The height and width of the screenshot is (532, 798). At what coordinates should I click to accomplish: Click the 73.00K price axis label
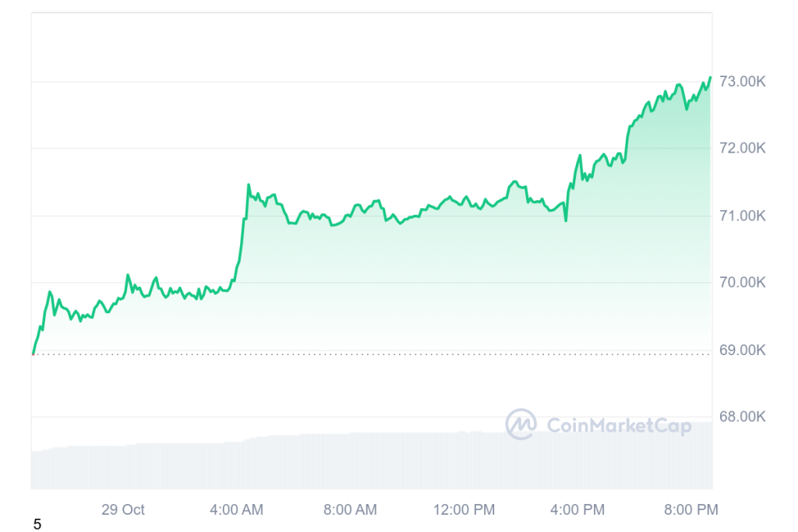pos(743,81)
